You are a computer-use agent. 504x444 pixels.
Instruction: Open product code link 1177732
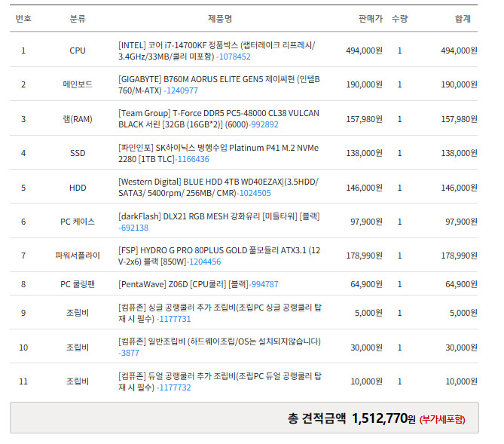coord(175,387)
